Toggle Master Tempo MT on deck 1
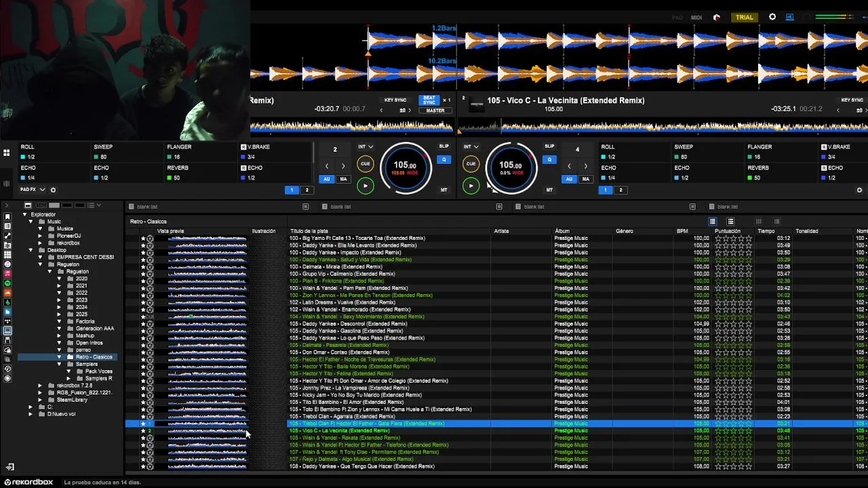This screenshot has width=868, height=488. coord(443,190)
